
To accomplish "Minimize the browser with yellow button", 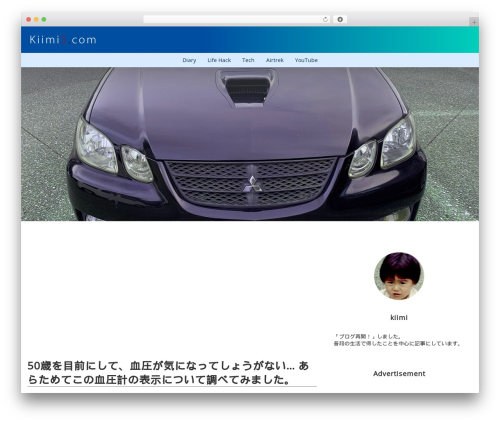I will [36, 20].
